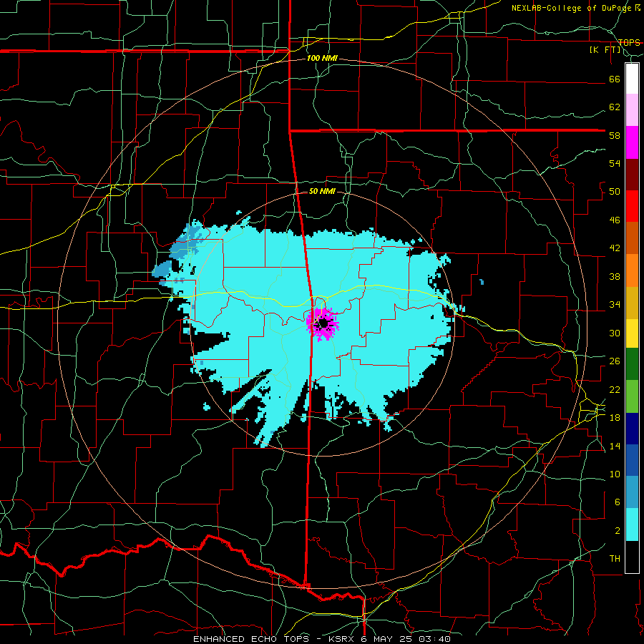Click the yellow legend swatch

coord(632,333)
